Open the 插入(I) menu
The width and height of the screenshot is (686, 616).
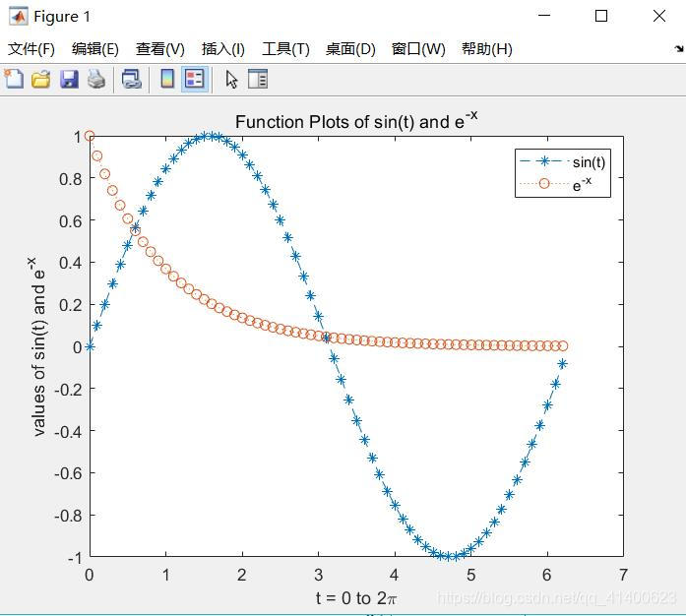pos(222,49)
